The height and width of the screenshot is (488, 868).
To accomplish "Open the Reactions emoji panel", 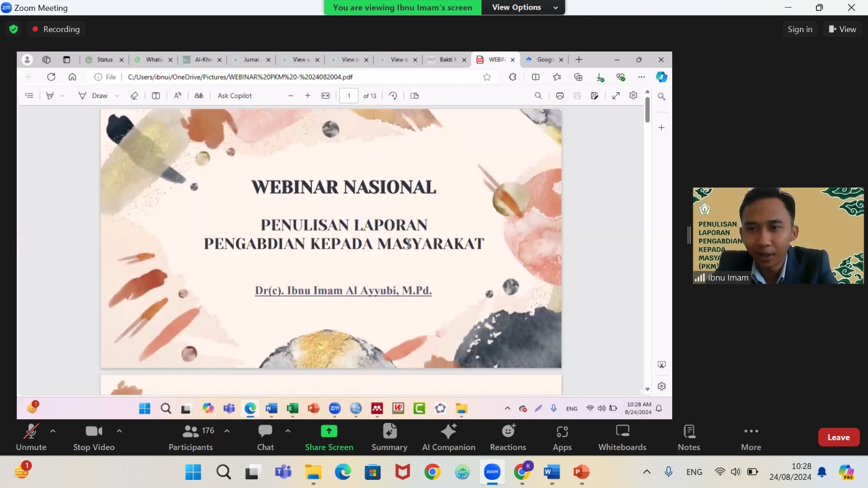I will 508,437.
